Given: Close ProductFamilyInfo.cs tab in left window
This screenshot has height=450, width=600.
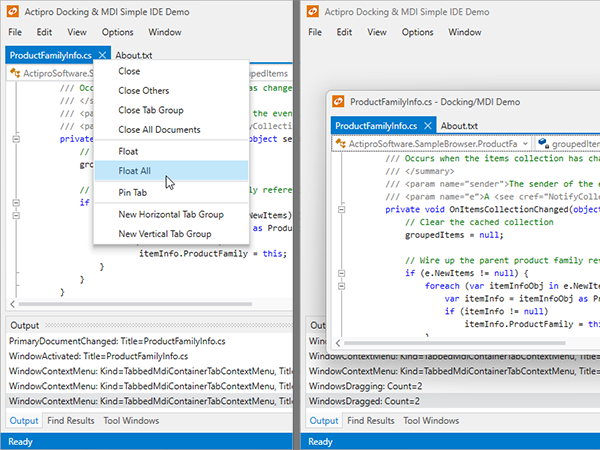Looking at the screenshot, I should click(100, 56).
